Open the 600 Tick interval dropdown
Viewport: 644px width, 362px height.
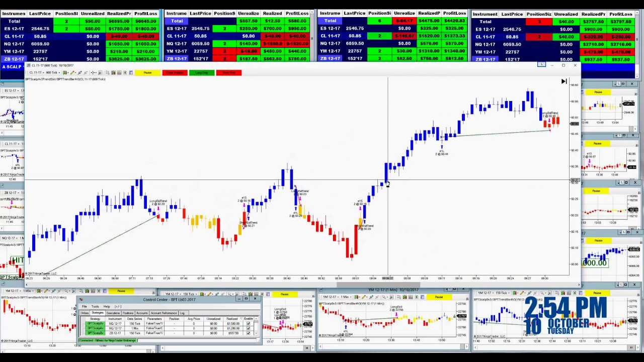[x=53, y=73]
